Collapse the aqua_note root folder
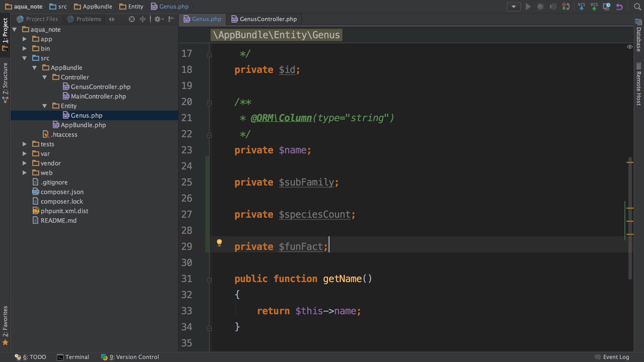This screenshot has width=644, height=362. click(14, 29)
